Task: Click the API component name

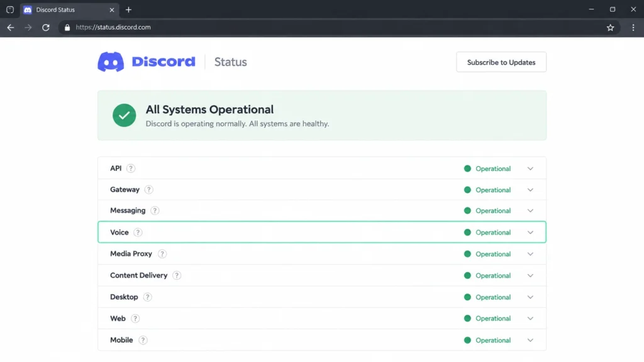Action: pos(116,168)
